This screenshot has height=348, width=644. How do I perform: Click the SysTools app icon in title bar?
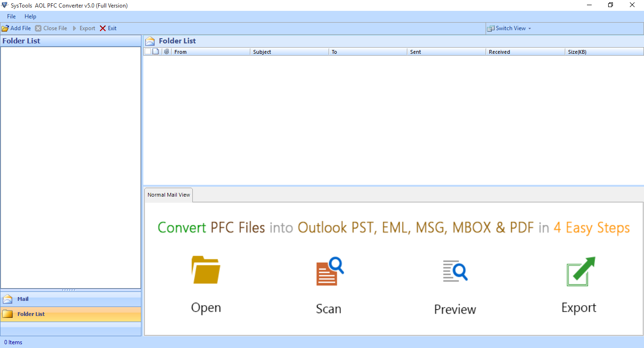point(5,5)
